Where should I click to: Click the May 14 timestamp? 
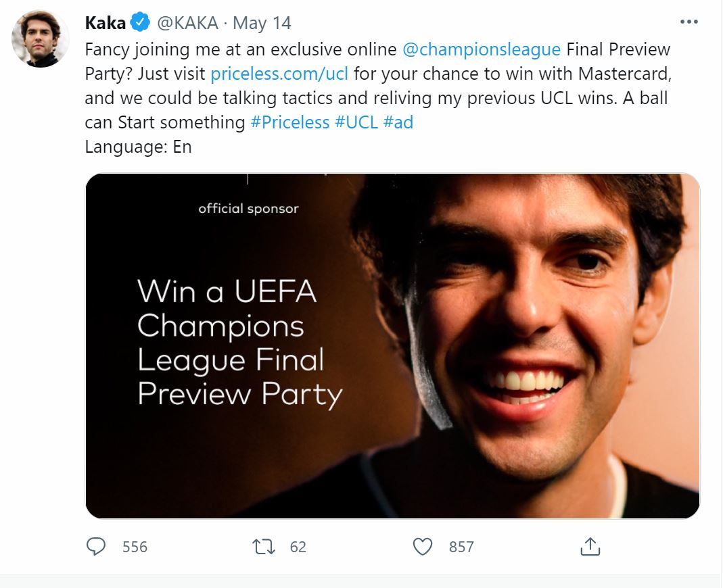(262, 23)
